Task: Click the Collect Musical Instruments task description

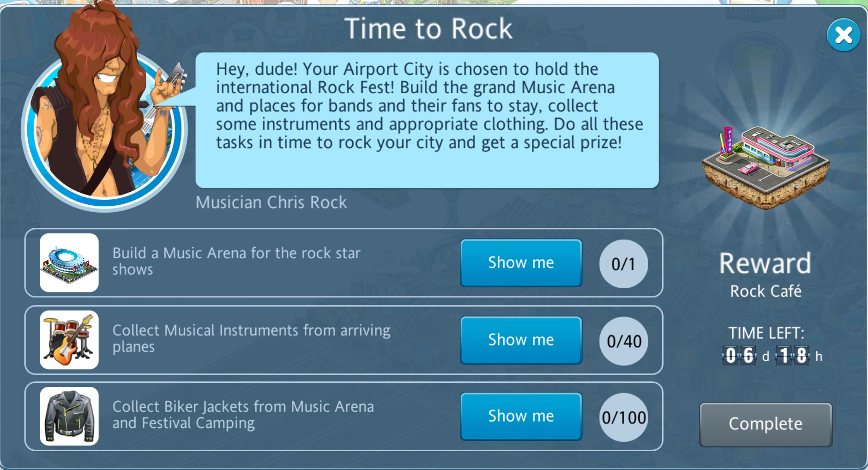Action: (x=251, y=338)
